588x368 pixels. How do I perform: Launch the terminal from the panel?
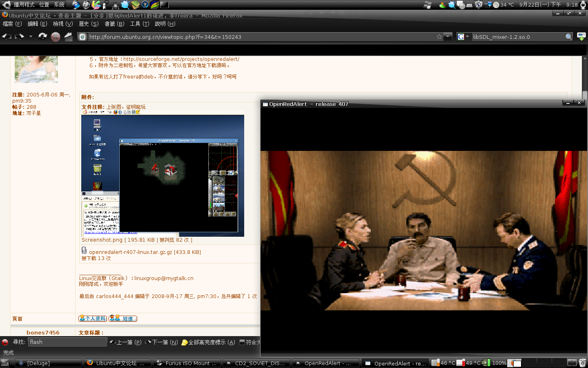pyautogui.click(x=165, y=5)
